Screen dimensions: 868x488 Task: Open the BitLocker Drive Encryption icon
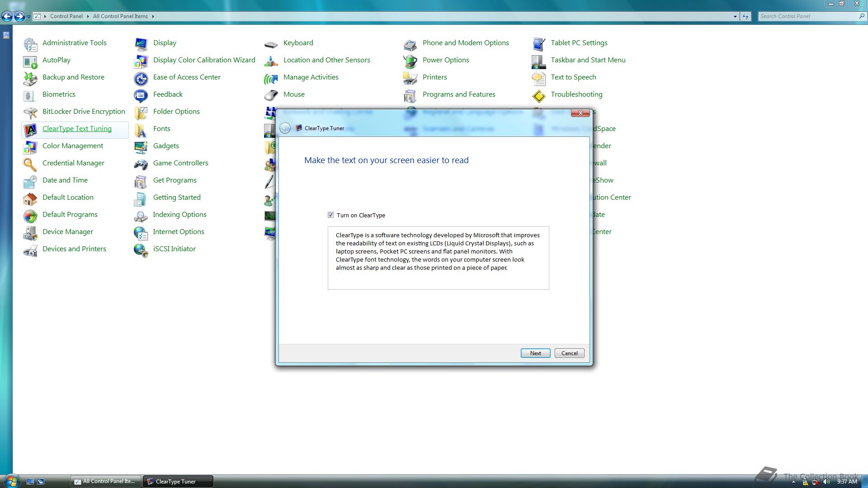click(30, 113)
